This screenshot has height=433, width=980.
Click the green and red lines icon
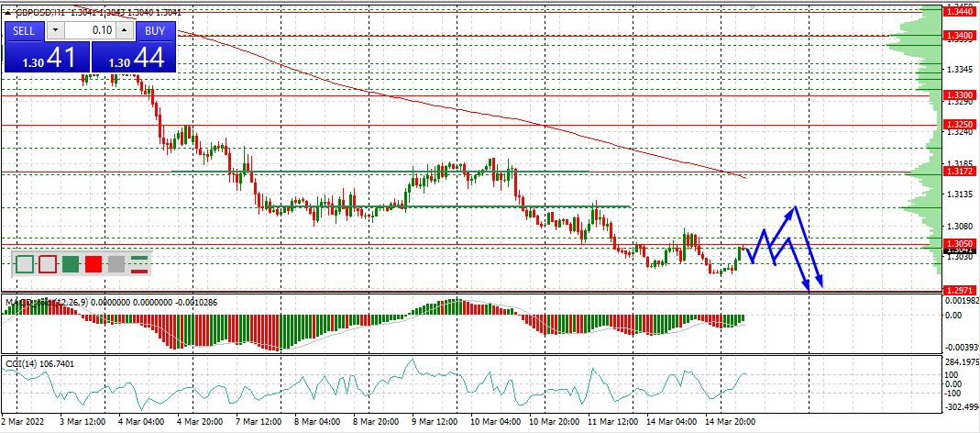click(139, 264)
